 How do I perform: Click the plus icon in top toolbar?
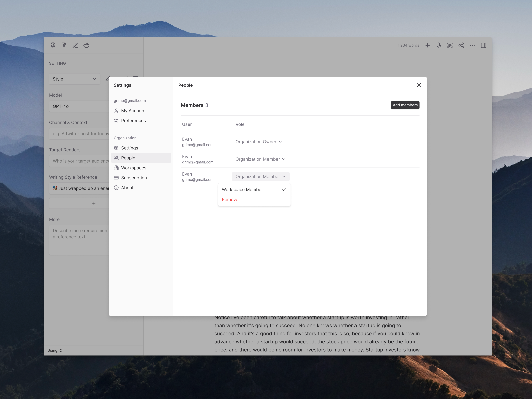tap(427, 45)
